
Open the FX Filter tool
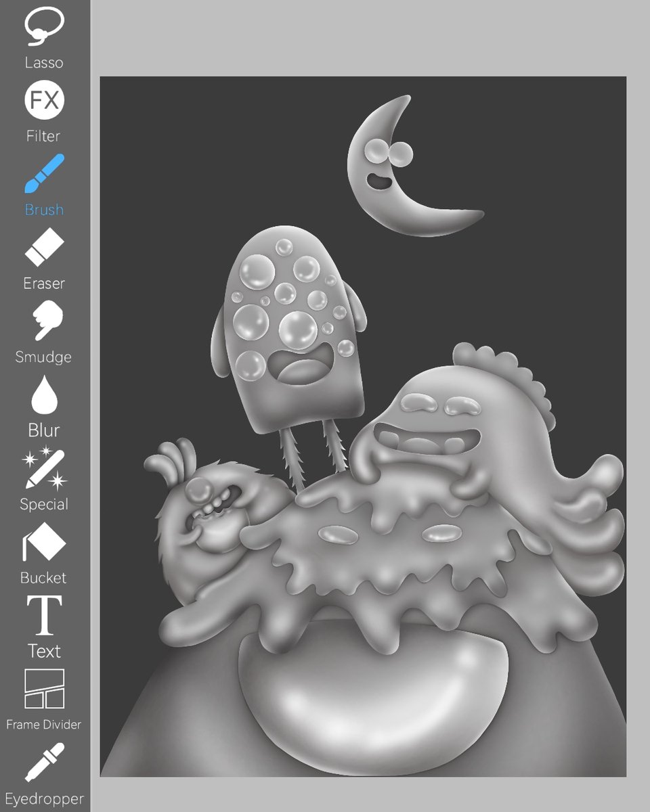[44, 101]
